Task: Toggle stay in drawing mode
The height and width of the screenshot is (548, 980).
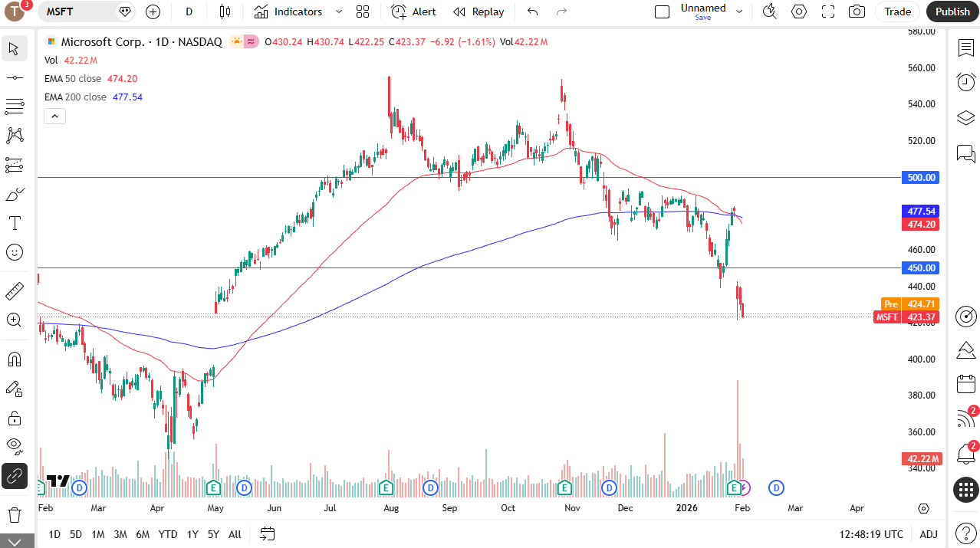Action: pos(14,389)
